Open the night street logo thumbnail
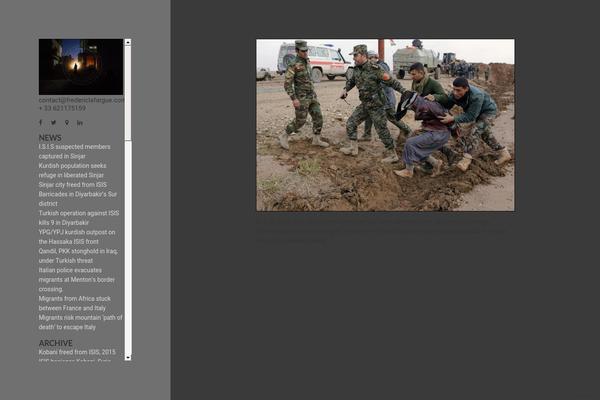The width and height of the screenshot is (600, 400). click(x=81, y=67)
